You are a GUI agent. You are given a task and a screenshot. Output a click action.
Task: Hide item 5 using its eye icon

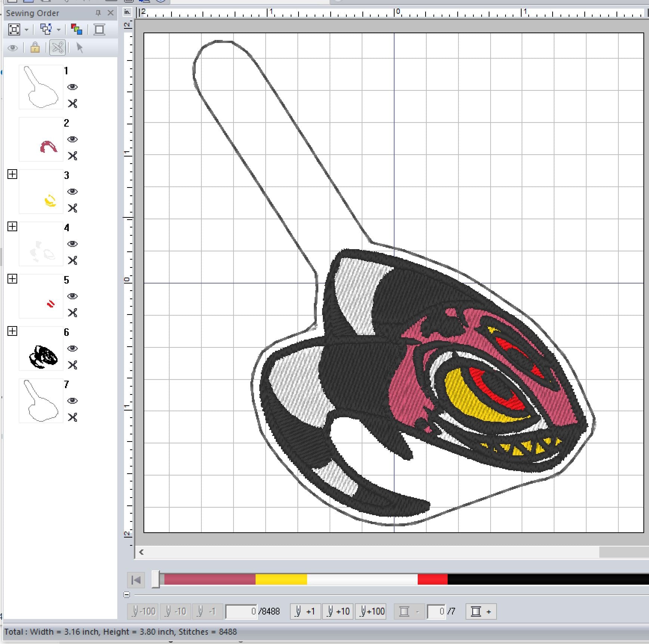pos(72,296)
